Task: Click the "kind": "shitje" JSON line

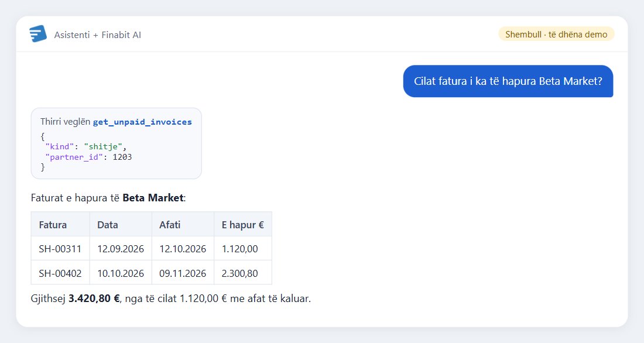Action: click(86, 147)
